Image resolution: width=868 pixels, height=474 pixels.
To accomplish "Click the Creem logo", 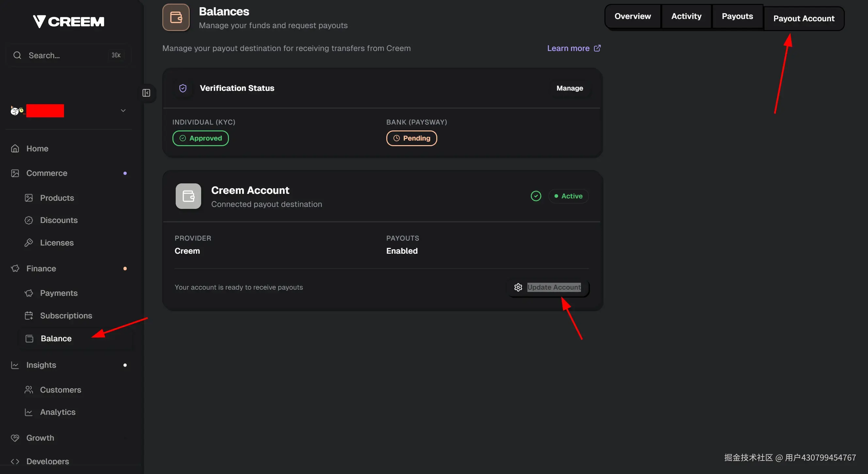I will pyautogui.click(x=69, y=21).
